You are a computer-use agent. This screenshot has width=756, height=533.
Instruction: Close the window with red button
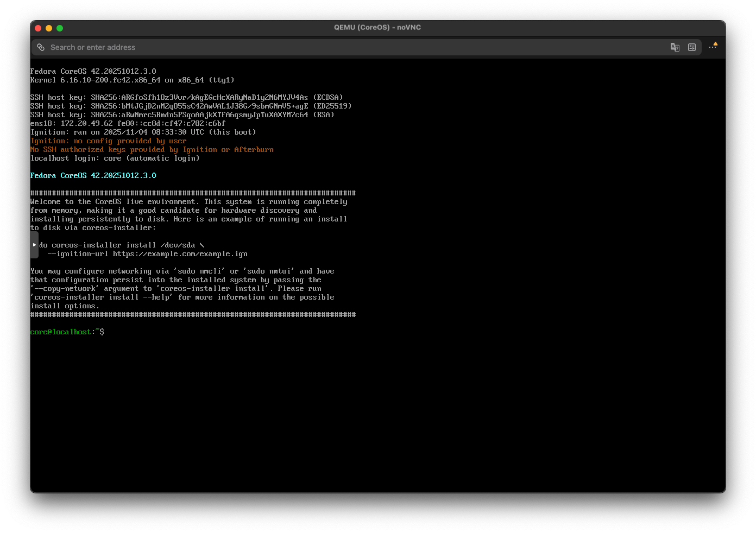pos(38,28)
